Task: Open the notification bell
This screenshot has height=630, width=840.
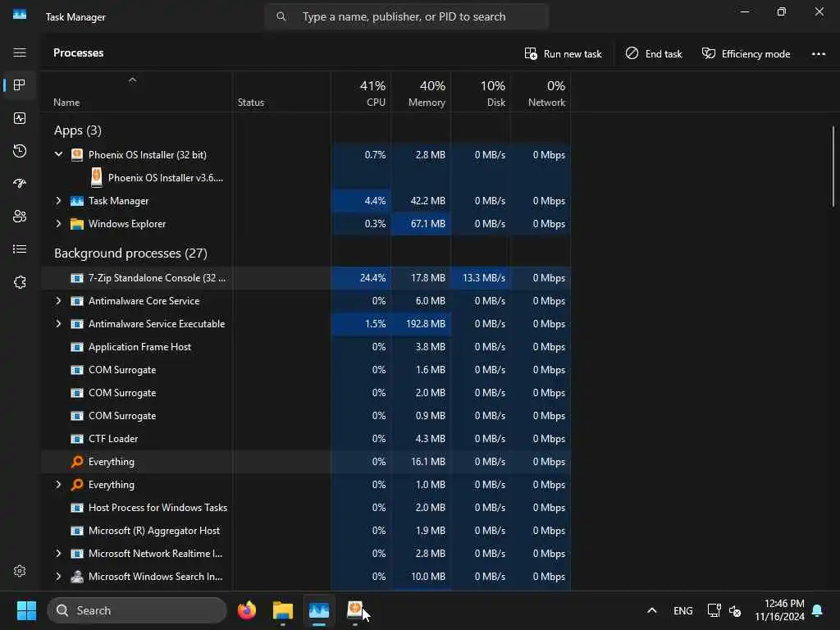Action: click(818, 610)
